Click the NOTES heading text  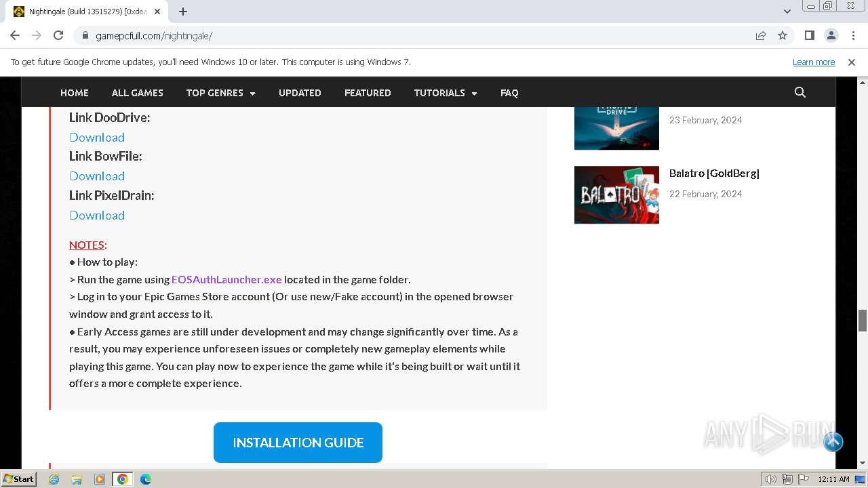click(x=87, y=245)
